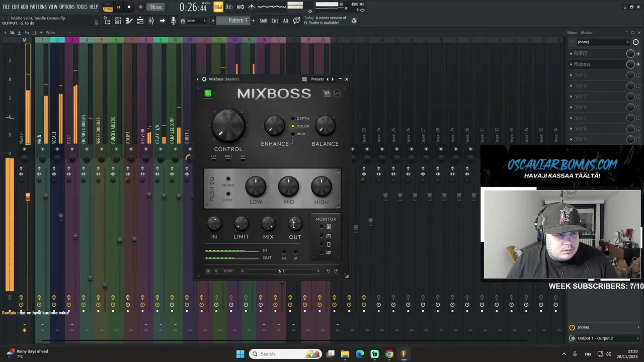
Task: Open the INIT preset name field
Action: [x=281, y=271]
